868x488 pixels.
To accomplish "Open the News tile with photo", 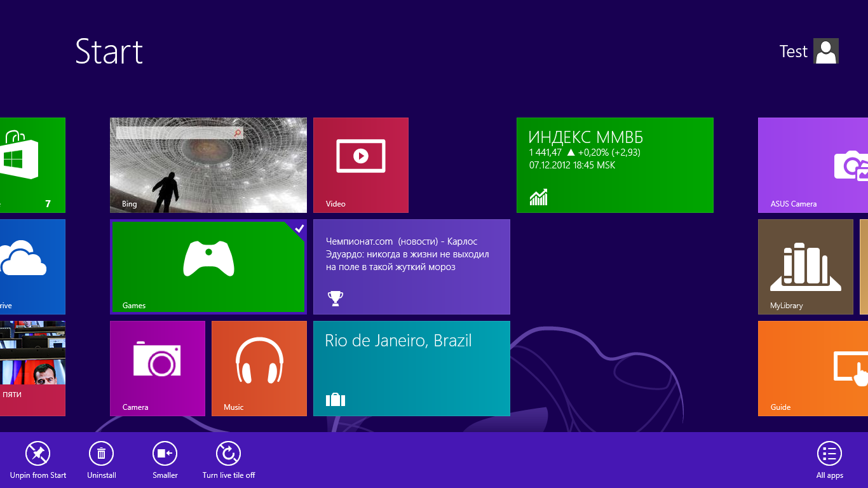I will 32,369.
